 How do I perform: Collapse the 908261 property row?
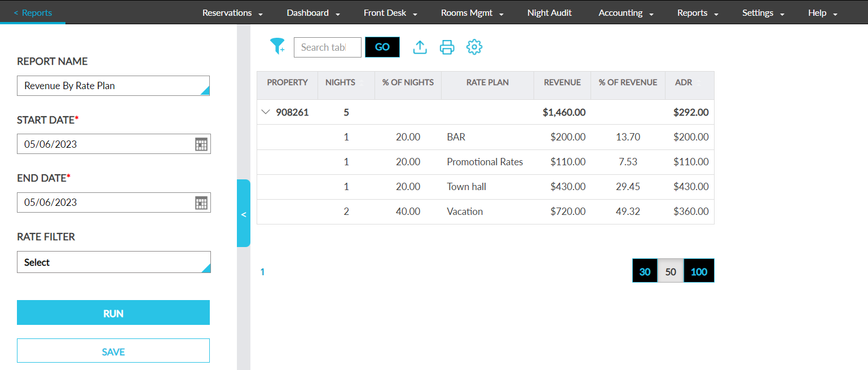click(x=266, y=112)
